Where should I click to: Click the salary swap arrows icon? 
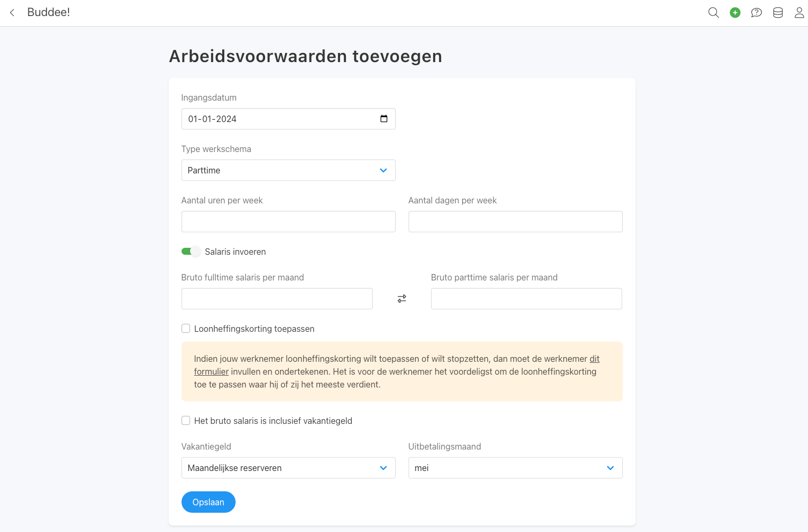402,299
